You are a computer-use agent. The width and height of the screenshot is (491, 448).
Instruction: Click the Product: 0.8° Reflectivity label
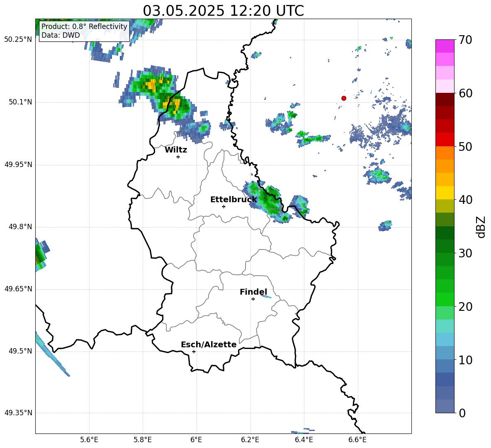click(x=84, y=26)
